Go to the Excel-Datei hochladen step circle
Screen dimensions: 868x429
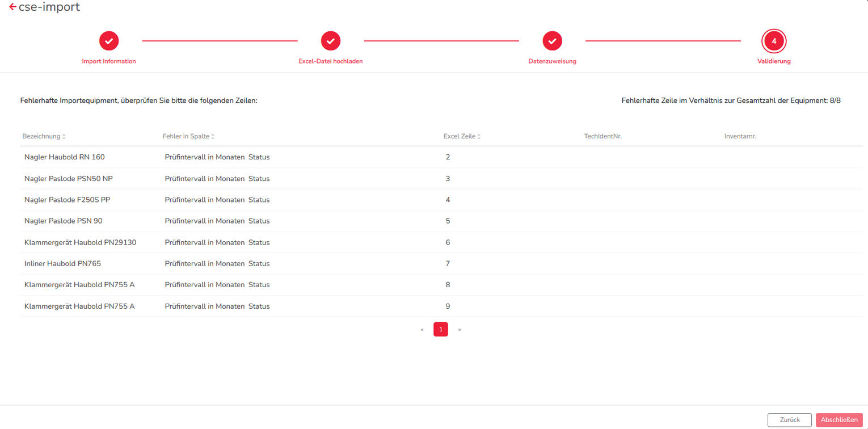click(330, 41)
